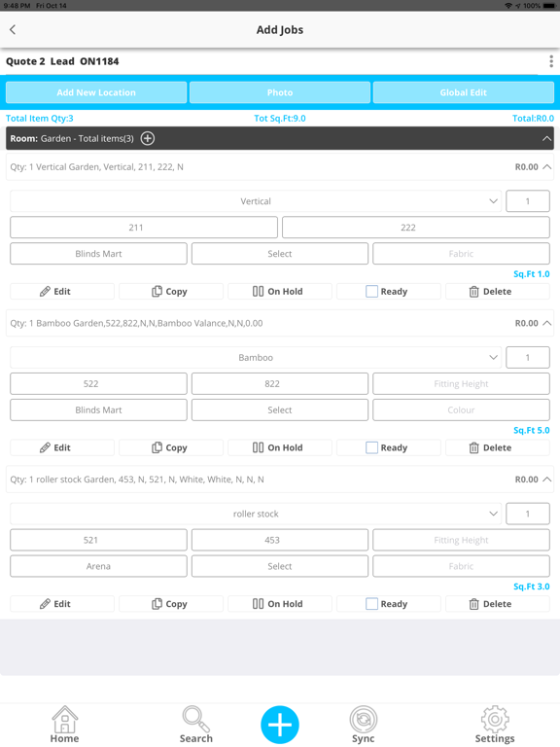The height and width of the screenshot is (747, 560).
Task: Click 'Total Item Qty:3' text
Action: (x=40, y=118)
